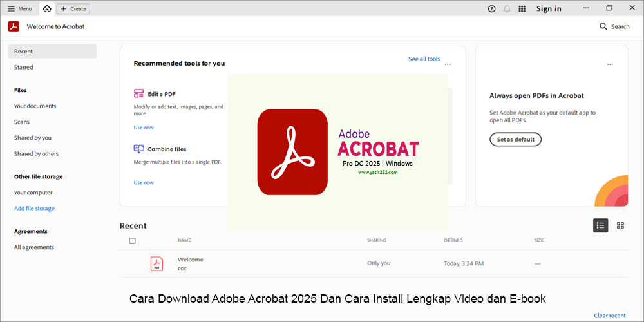Click the Create plus button
Viewport: 644px width, 322px height.
73,8
